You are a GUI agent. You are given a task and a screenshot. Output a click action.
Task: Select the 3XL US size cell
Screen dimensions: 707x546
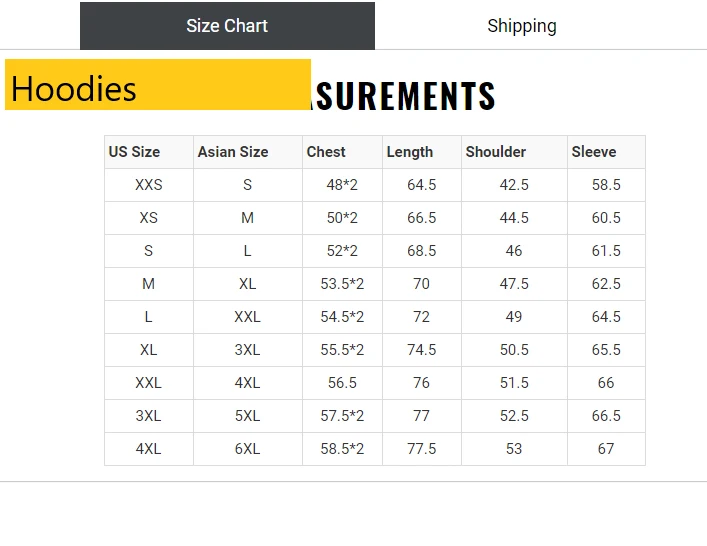tap(149, 416)
